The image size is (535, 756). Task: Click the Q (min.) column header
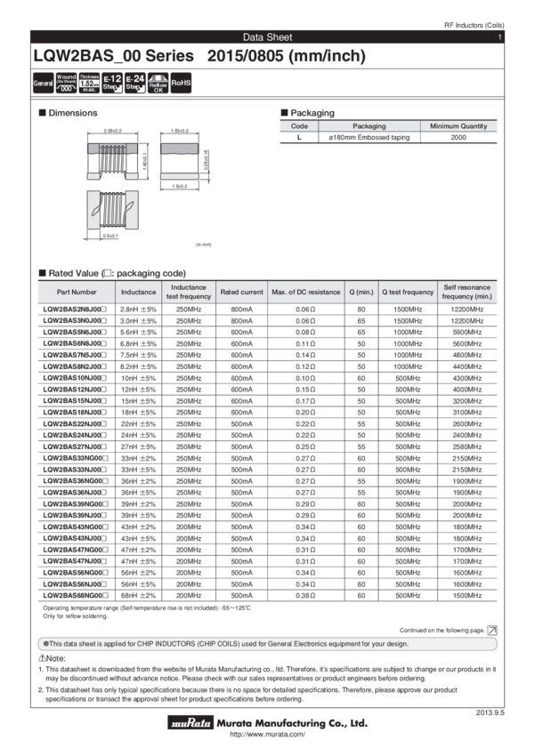[361, 293]
